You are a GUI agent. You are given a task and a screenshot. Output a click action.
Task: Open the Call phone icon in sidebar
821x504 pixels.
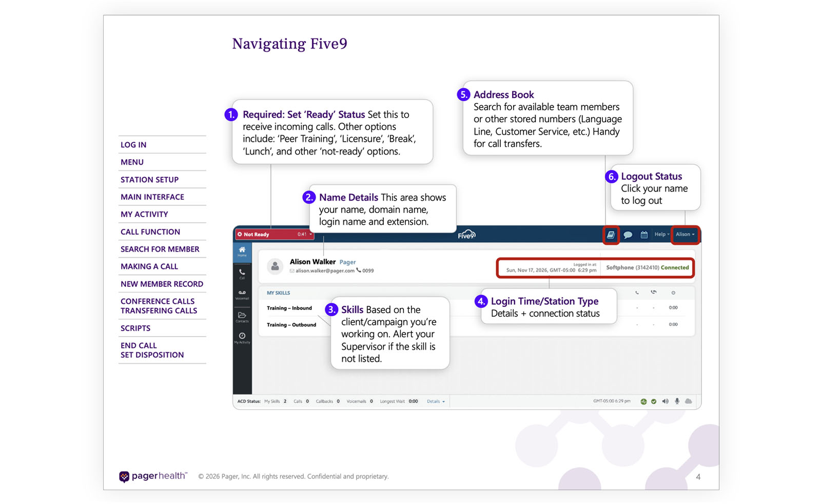pos(242,274)
